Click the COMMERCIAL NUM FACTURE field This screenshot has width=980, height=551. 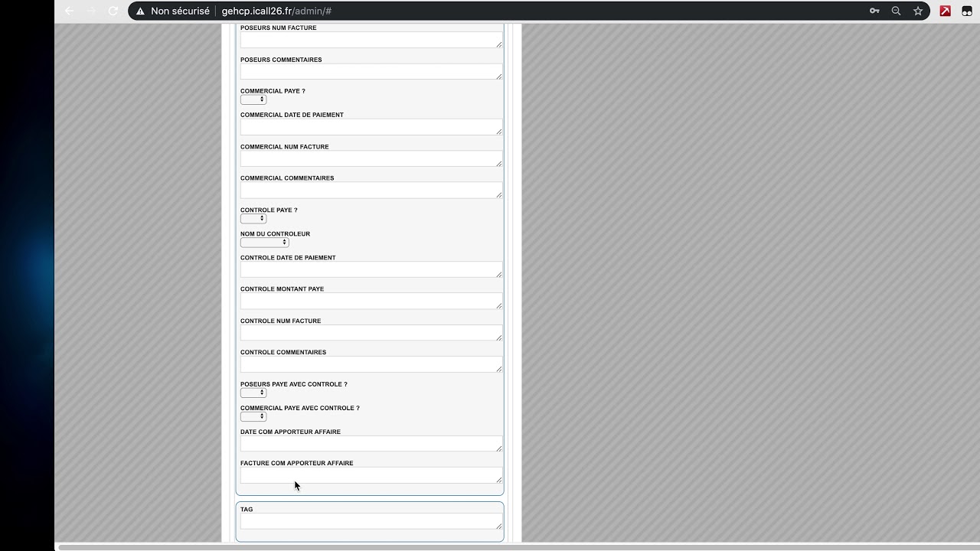point(371,158)
